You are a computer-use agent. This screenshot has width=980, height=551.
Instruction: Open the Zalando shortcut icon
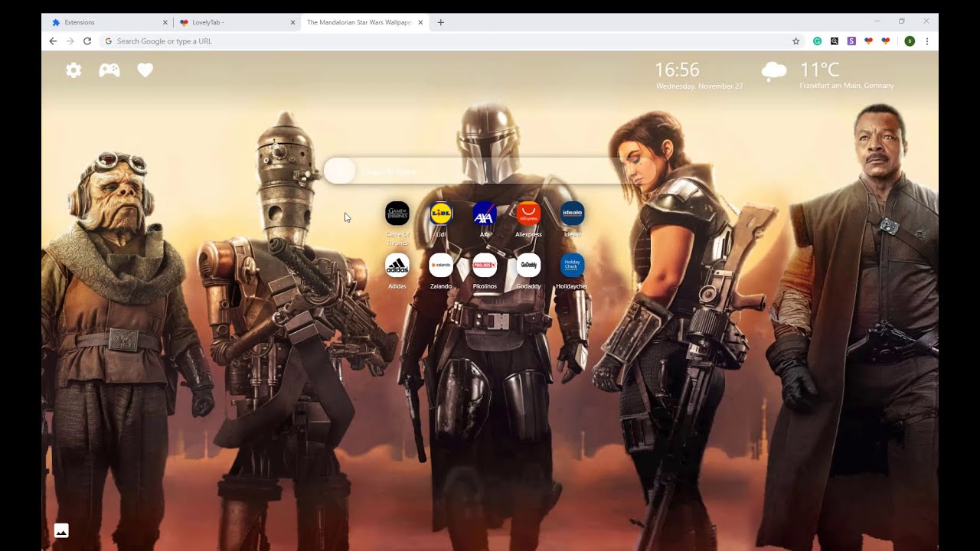point(441,266)
